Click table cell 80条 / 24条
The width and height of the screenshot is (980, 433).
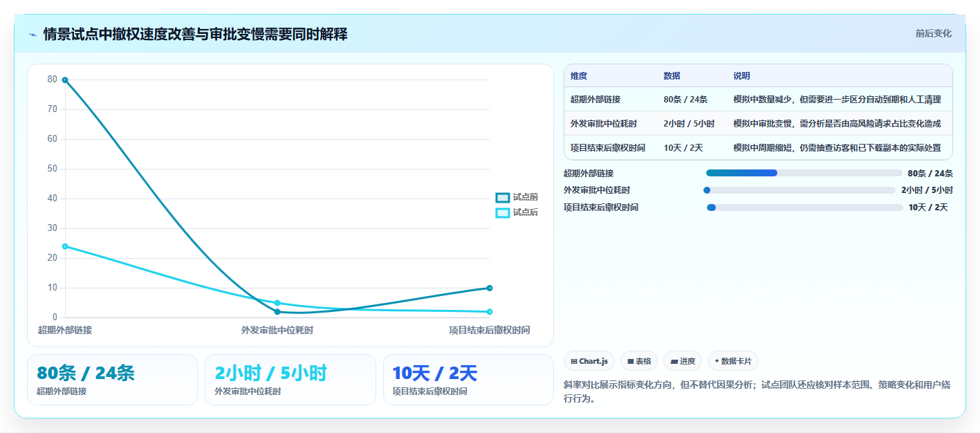point(685,100)
